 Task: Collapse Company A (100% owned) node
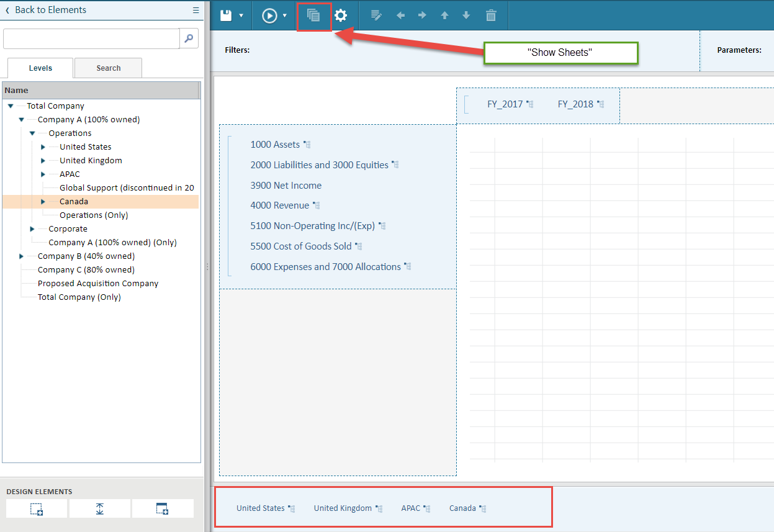[22, 120]
